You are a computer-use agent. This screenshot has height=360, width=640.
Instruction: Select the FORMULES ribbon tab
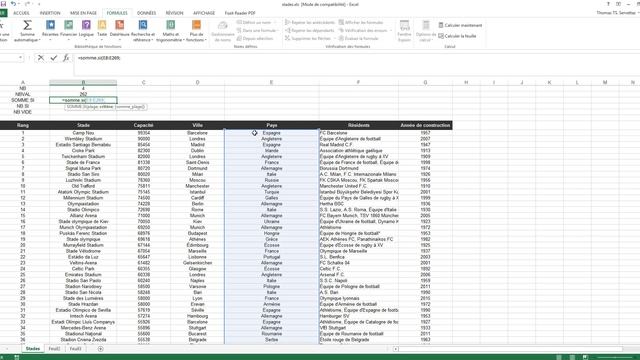117,13
